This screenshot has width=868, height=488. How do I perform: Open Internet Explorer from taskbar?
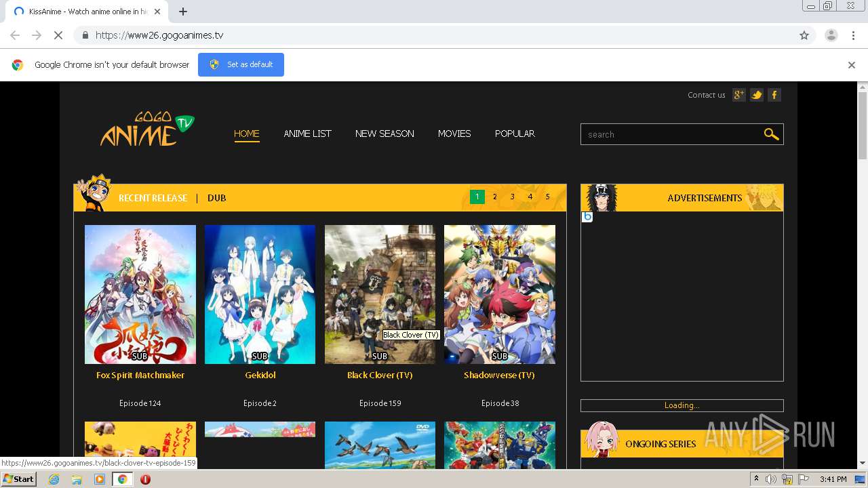54,479
